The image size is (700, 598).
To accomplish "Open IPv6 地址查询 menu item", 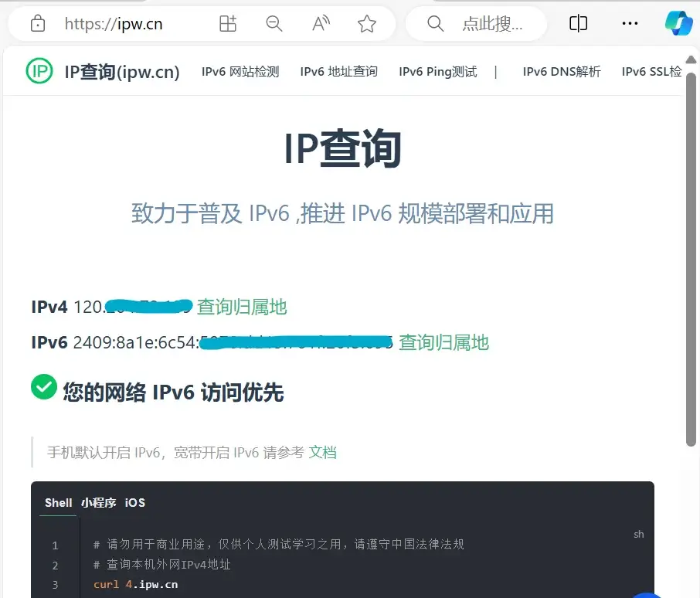I will [x=338, y=72].
